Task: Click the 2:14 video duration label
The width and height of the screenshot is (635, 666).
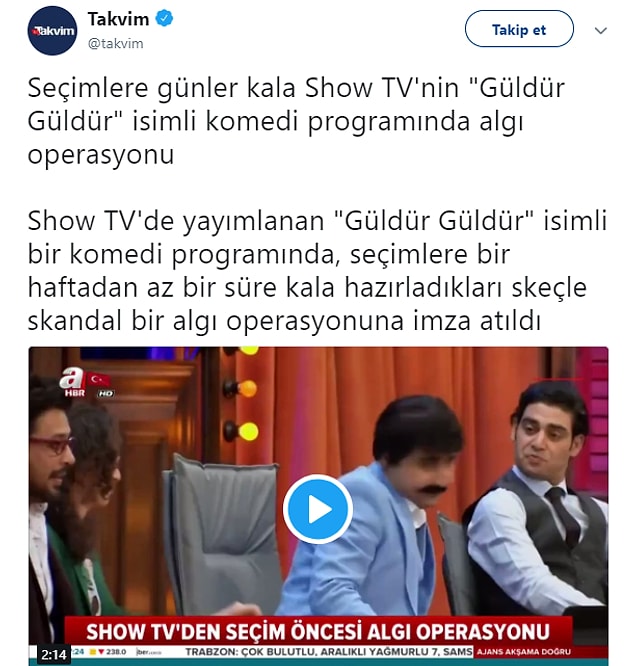Action: [x=54, y=655]
